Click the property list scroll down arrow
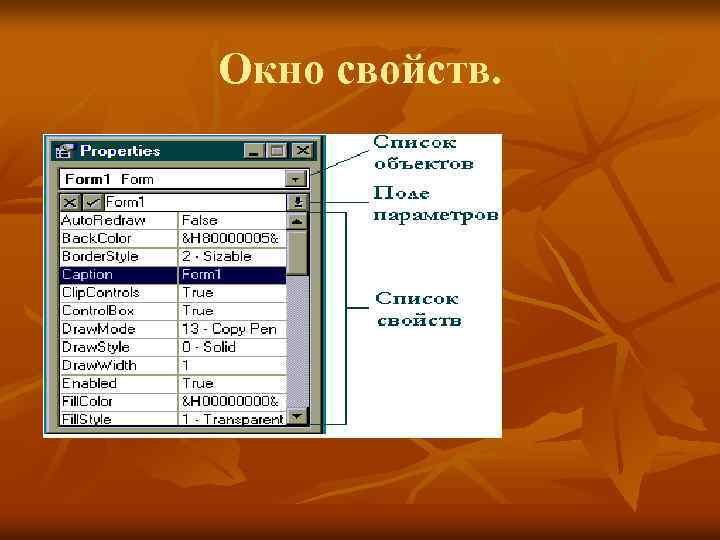Viewport: 720px width, 540px height. pos(297,417)
